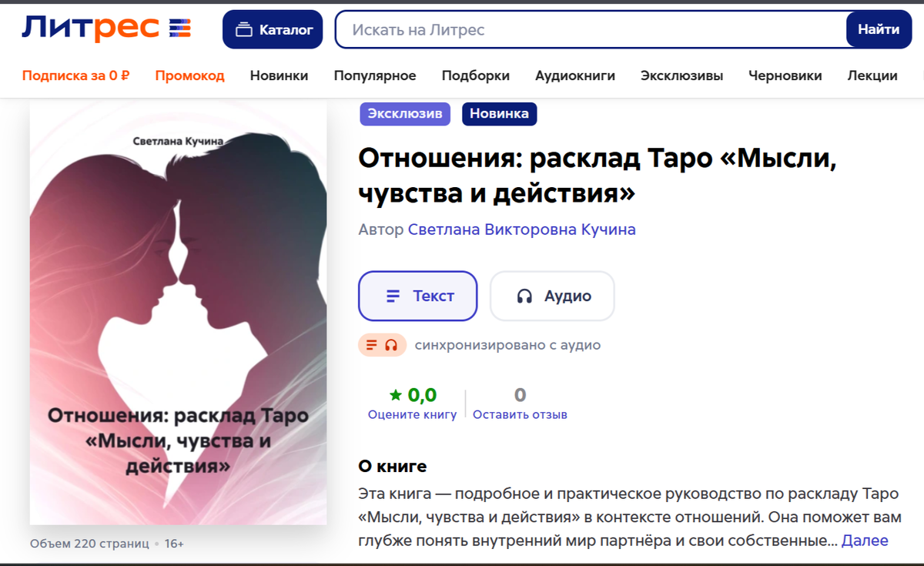Select the Текст format option

pos(417,296)
